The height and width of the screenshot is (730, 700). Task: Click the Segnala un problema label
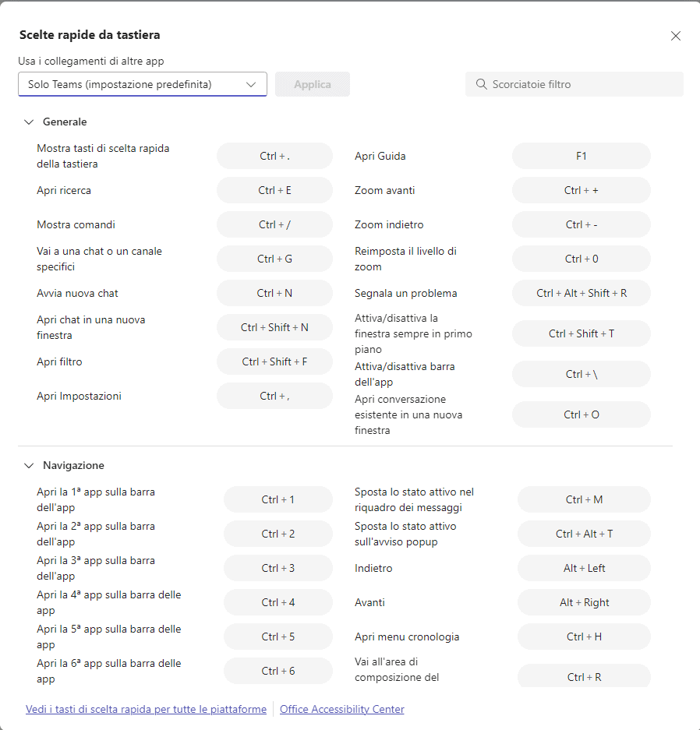(x=405, y=293)
